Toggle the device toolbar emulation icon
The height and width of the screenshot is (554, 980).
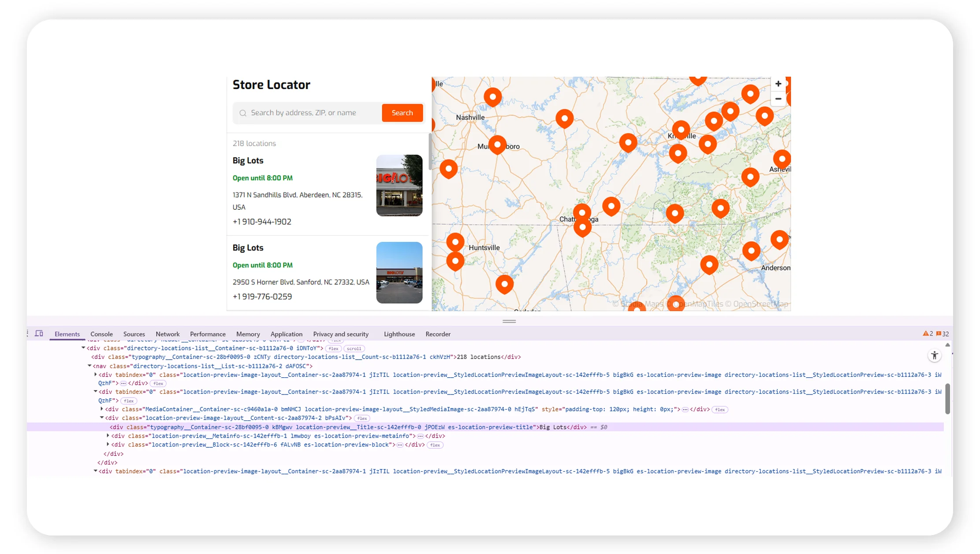(39, 334)
